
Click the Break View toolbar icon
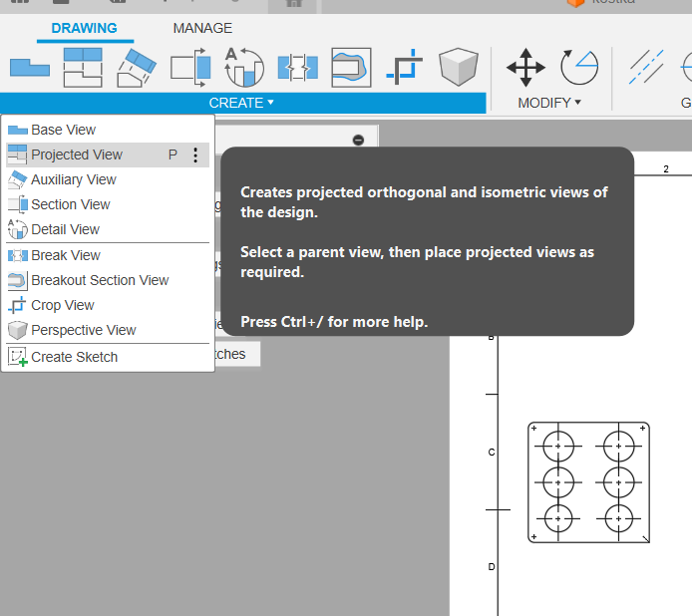[297, 67]
